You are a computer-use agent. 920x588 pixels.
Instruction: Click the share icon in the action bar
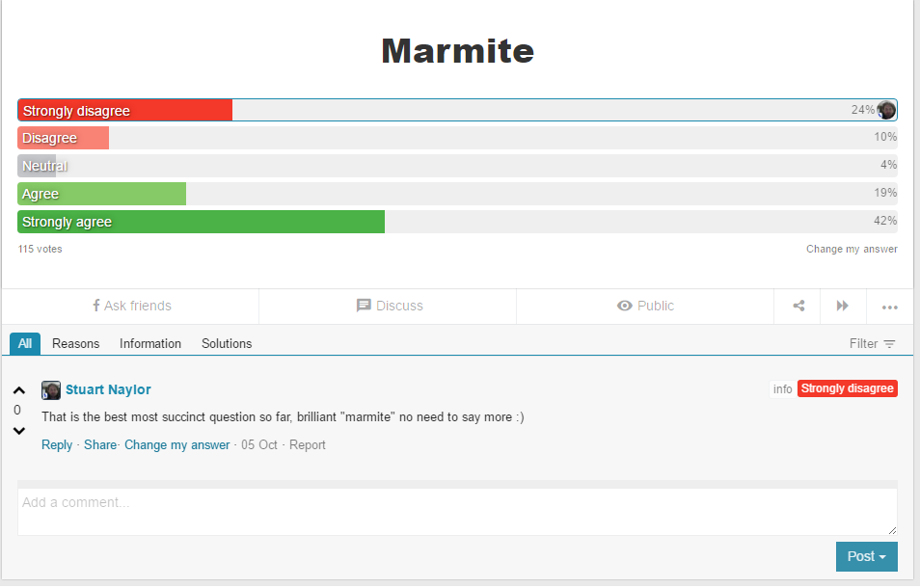798,306
